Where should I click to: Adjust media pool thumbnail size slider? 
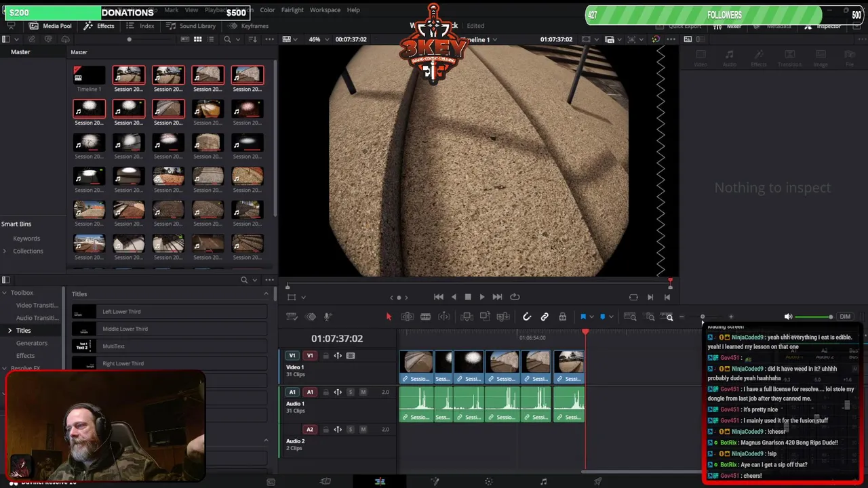pyautogui.click(x=149, y=39)
